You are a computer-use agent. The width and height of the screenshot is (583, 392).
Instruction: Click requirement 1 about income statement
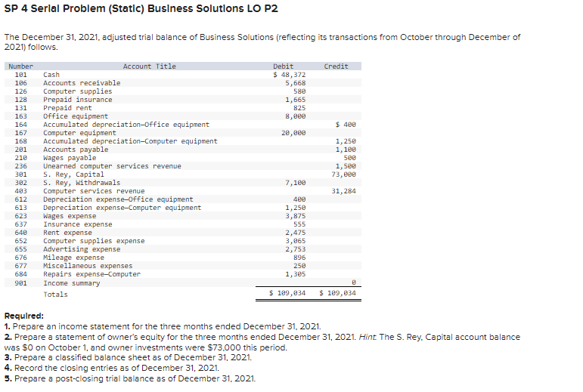pyautogui.click(x=163, y=326)
